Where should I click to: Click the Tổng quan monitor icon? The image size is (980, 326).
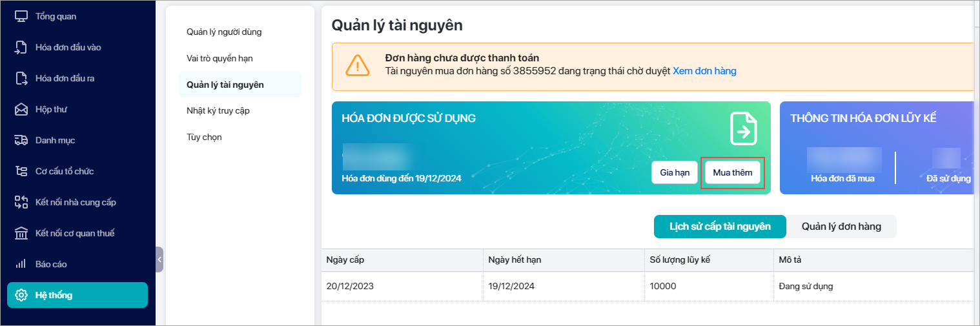click(x=21, y=16)
